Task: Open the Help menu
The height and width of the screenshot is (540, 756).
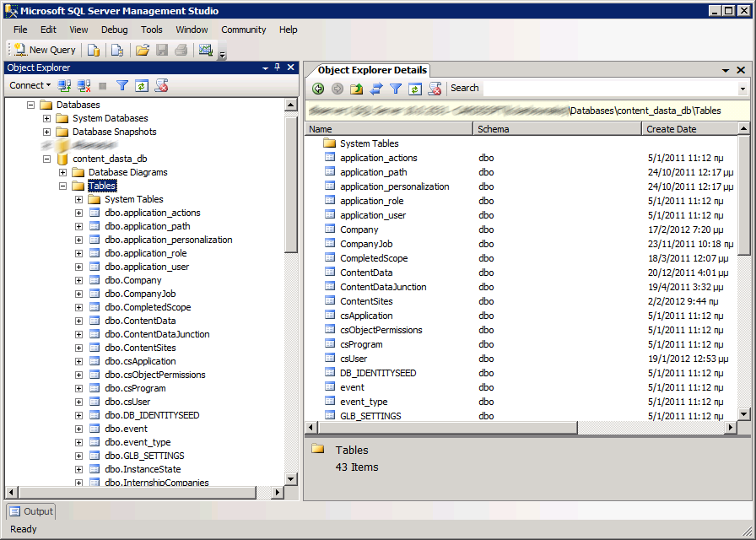Action: (288, 30)
